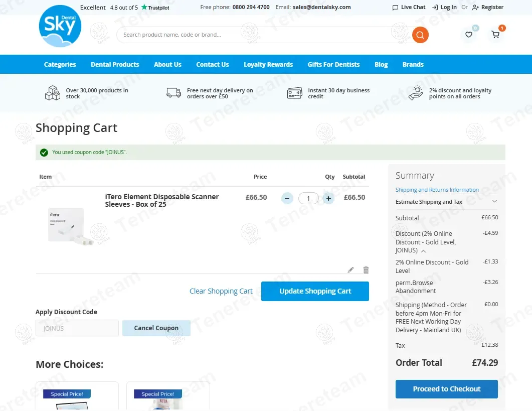Screen dimensions: 532x411
Task: Decrease quantity with the minus button
Action: click(287, 198)
